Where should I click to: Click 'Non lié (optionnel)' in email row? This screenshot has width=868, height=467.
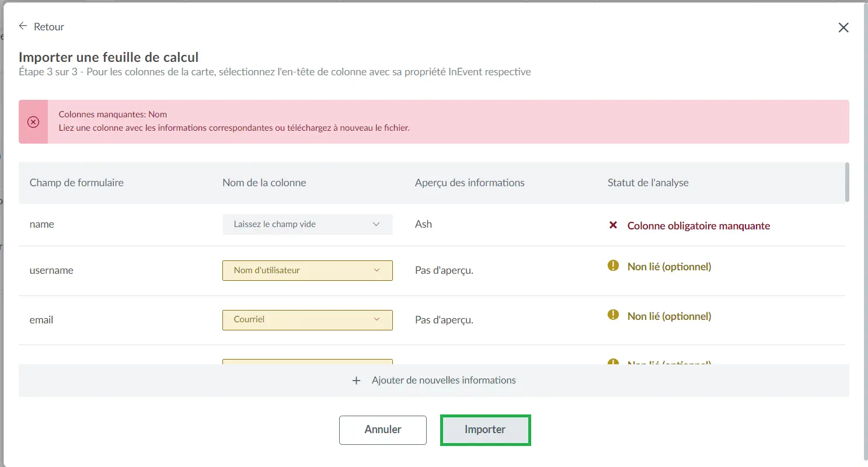669,316
